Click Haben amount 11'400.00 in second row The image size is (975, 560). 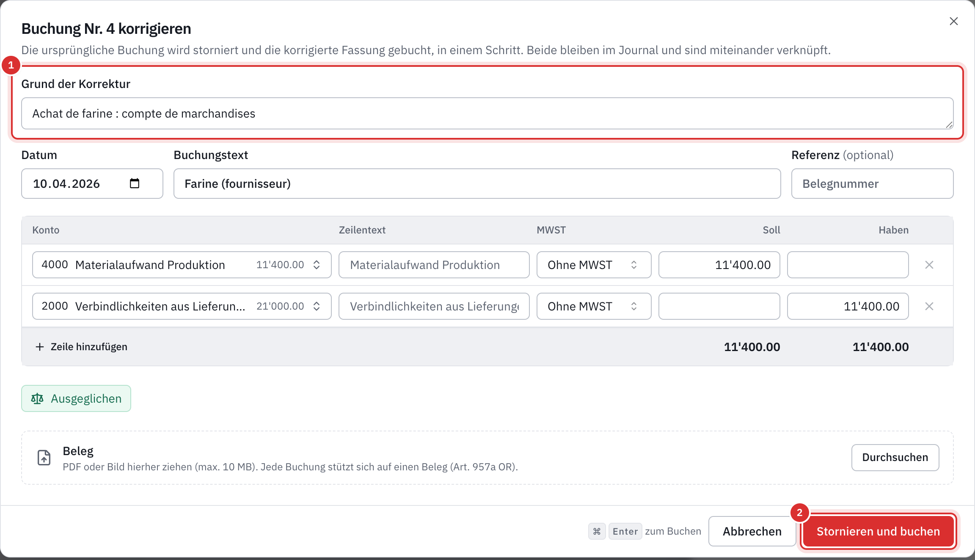[x=848, y=306]
